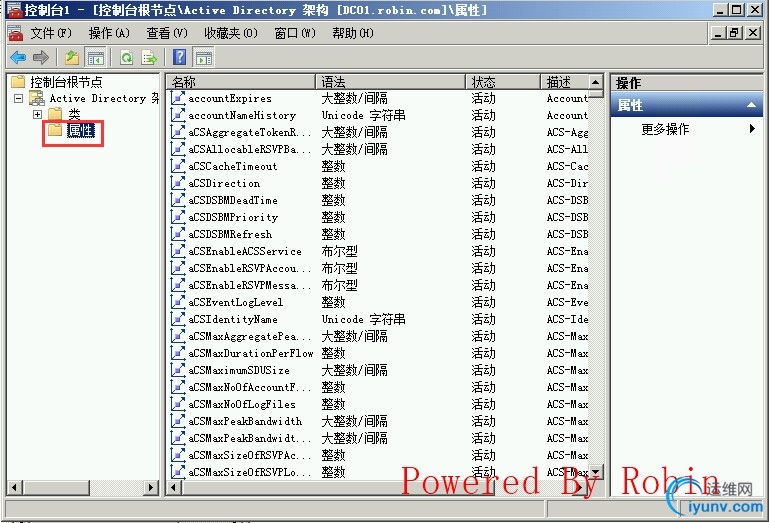Select the 属性 tree item
This screenshot has height=523, width=769.
(80, 130)
